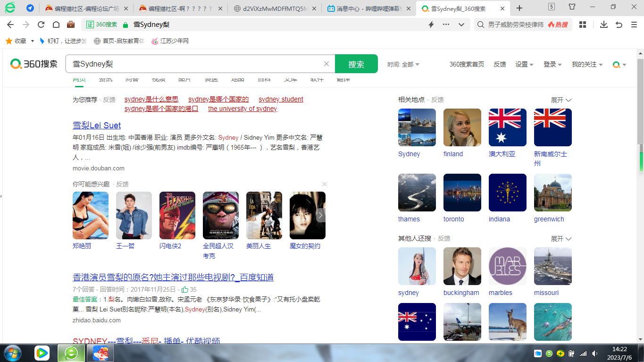Expand the 相关地点 section with 展开

click(561, 100)
